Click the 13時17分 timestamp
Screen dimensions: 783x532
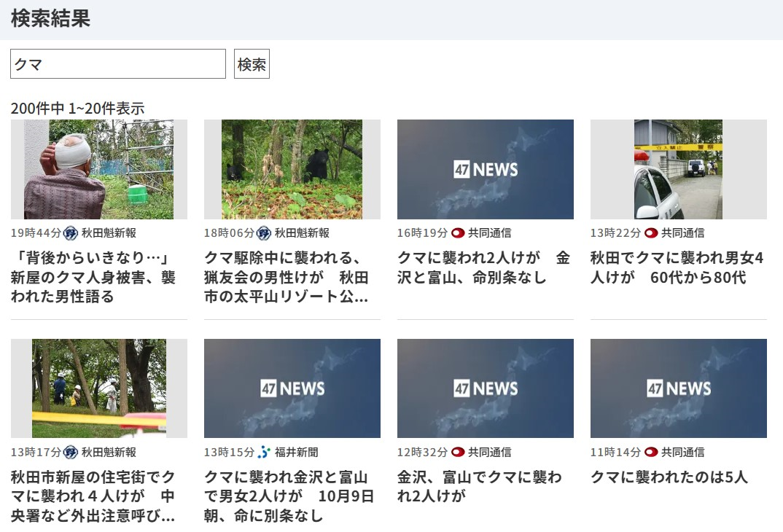click(x=36, y=452)
